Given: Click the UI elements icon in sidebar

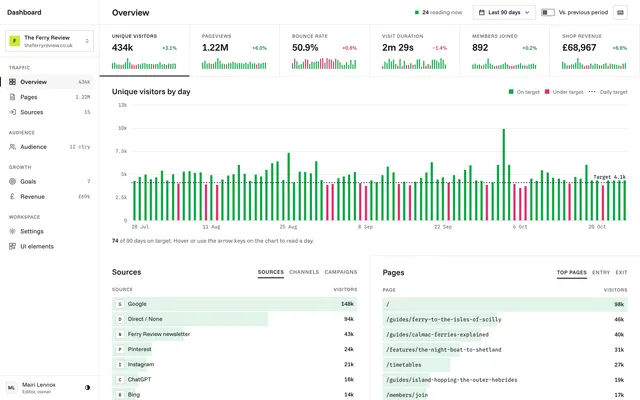Looking at the screenshot, I should [x=12, y=247].
